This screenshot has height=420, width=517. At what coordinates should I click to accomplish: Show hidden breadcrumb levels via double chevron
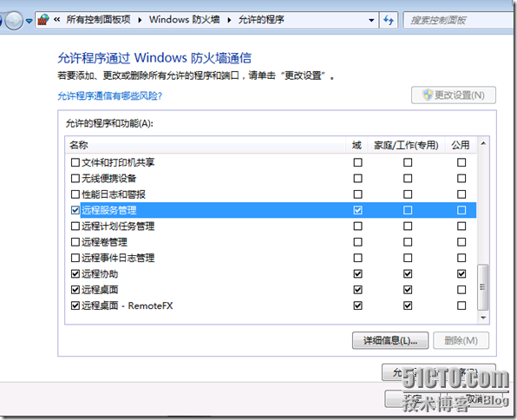click(56, 19)
